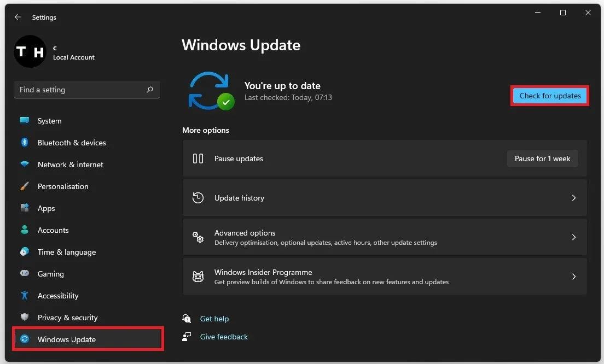The height and width of the screenshot is (364, 604).
Task: Click the 'Update history' label
Action: click(x=239, y=198)
